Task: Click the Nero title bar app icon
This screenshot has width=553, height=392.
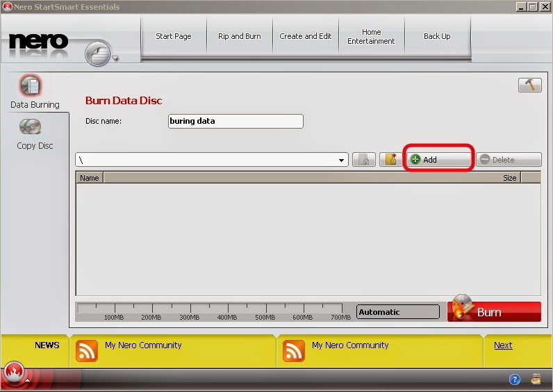Action: (7, 6)
